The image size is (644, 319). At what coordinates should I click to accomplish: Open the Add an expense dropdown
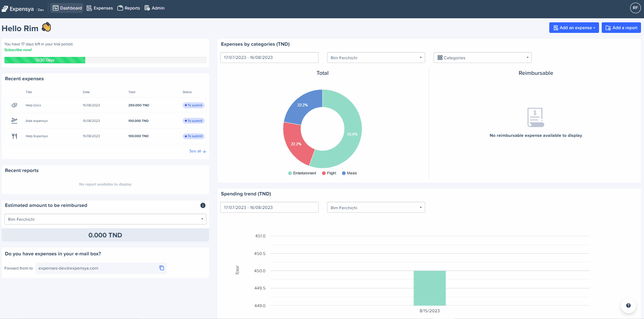[x=574, y=28]
